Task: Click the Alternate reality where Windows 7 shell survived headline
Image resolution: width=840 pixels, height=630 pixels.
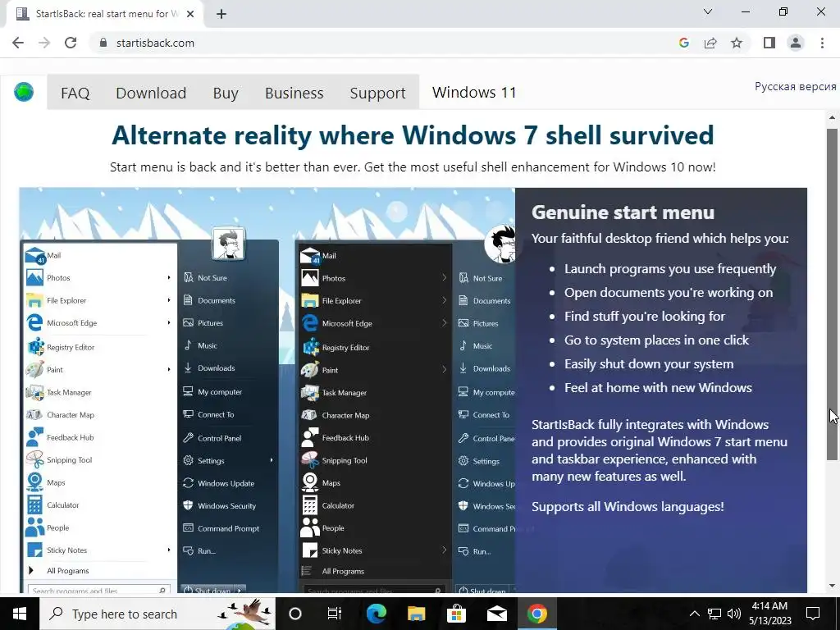Action: (x=413, y=135)
